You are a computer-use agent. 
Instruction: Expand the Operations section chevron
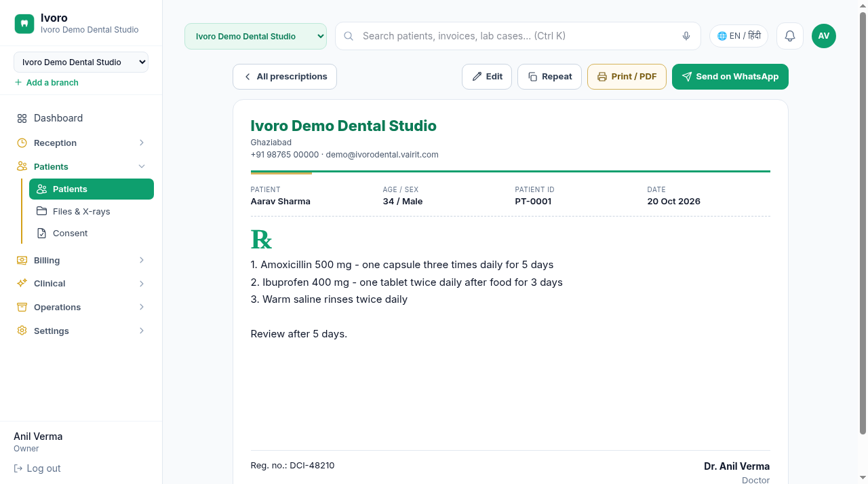click(x=142, y=307)
